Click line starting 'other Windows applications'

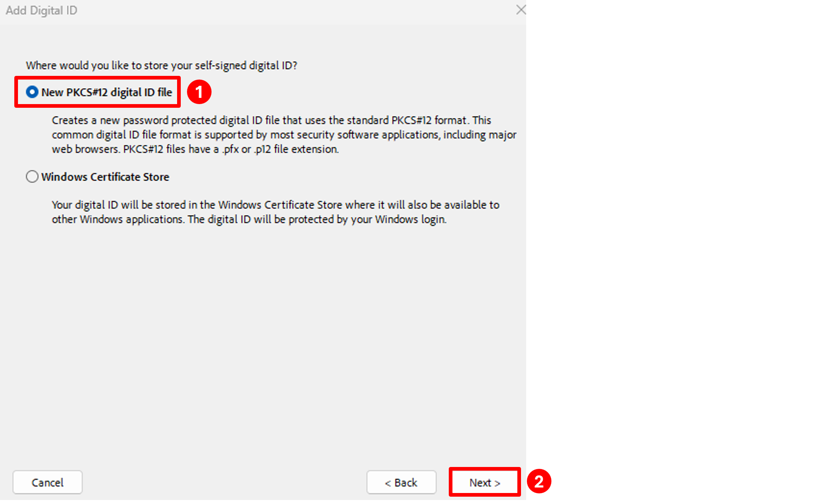(x=249, y=220)
